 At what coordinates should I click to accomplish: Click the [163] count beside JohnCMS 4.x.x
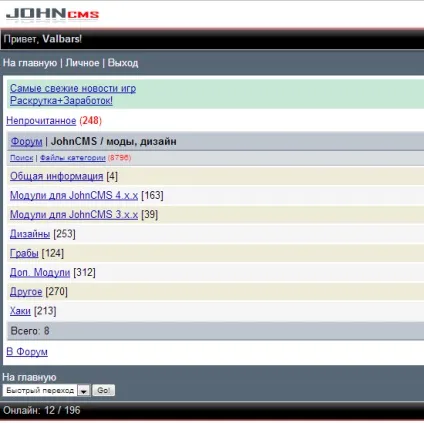coord(152,195)
